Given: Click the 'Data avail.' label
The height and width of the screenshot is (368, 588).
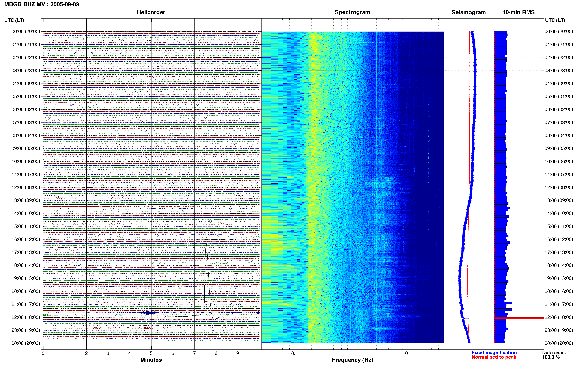Looking at the screenshot, I should (x=554, y=353).
